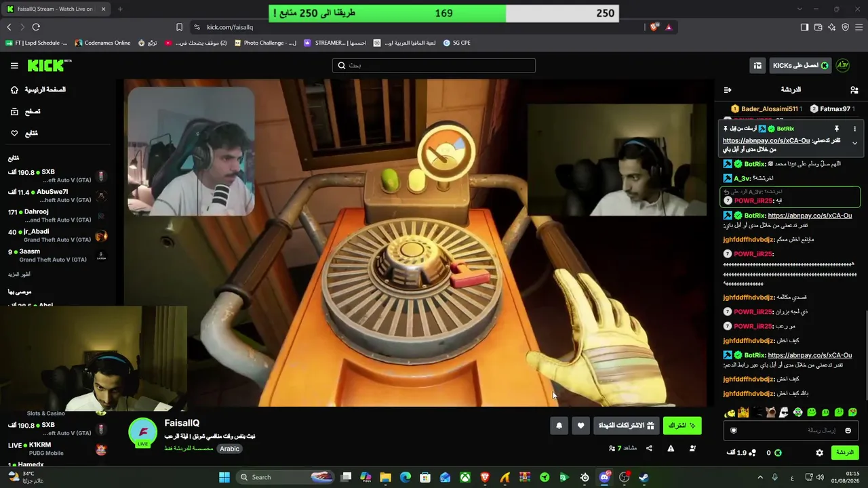Open the Brave Shields icon

654,27
